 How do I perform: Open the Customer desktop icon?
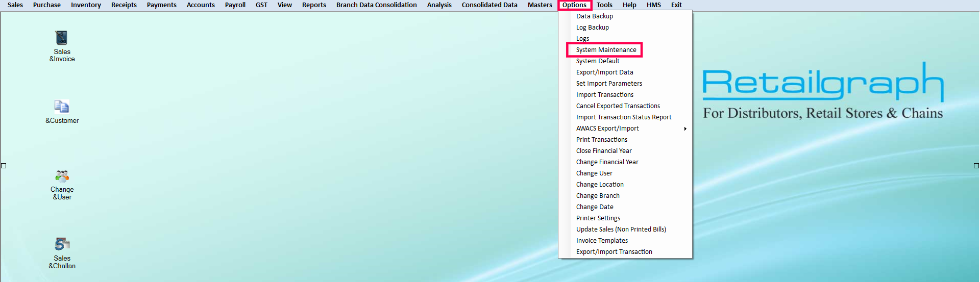pyautogui.click(x=62, y=112)
